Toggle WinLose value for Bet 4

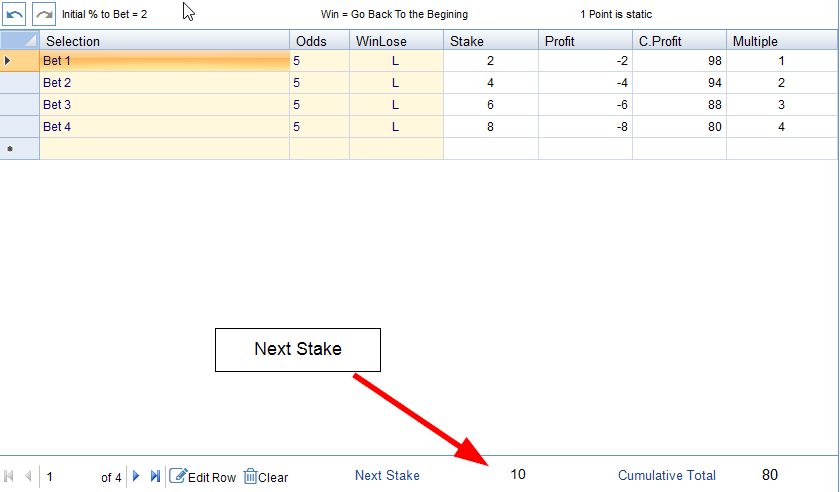(396, 127)
